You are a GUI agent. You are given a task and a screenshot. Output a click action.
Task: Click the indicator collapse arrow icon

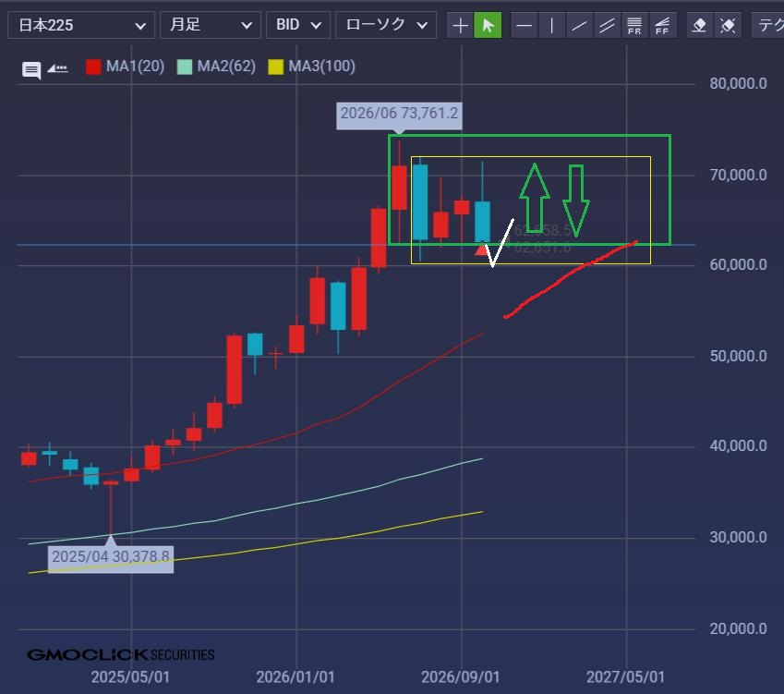coord(57,68)
